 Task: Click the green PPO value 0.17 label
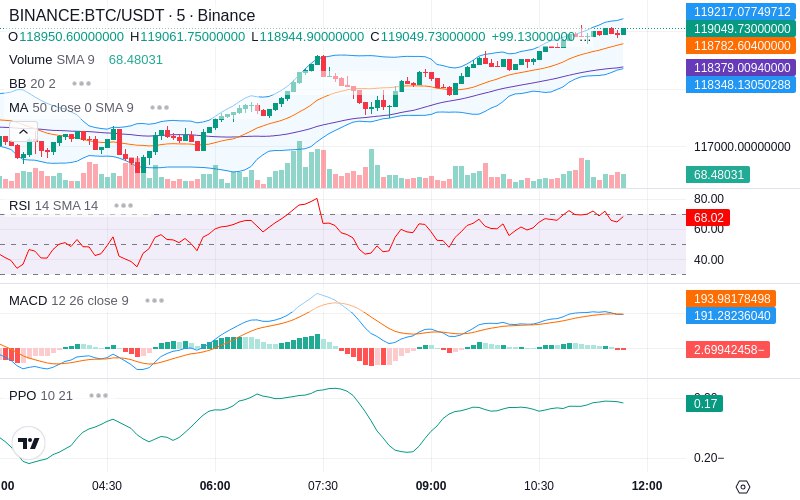(x=705, y=404)
